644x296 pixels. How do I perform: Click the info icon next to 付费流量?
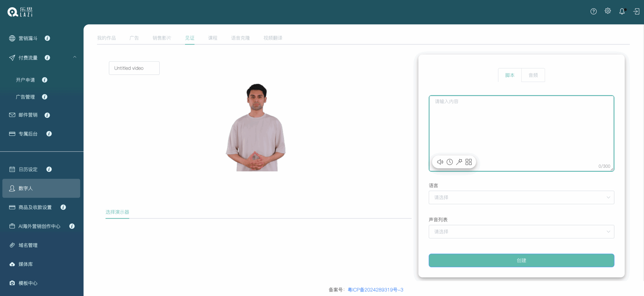pos(47,58)
